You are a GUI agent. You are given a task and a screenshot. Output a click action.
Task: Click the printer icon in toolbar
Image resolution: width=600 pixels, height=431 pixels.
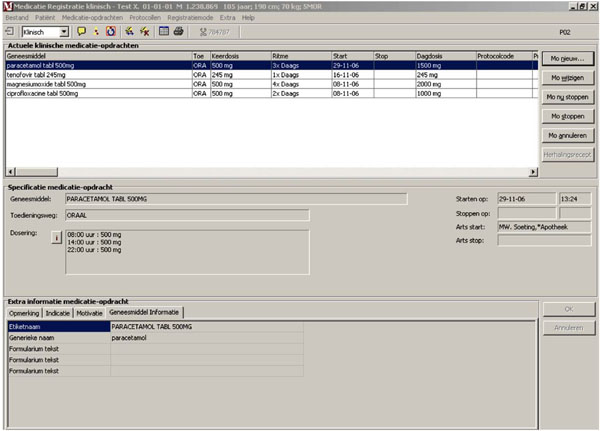(177, 32)
